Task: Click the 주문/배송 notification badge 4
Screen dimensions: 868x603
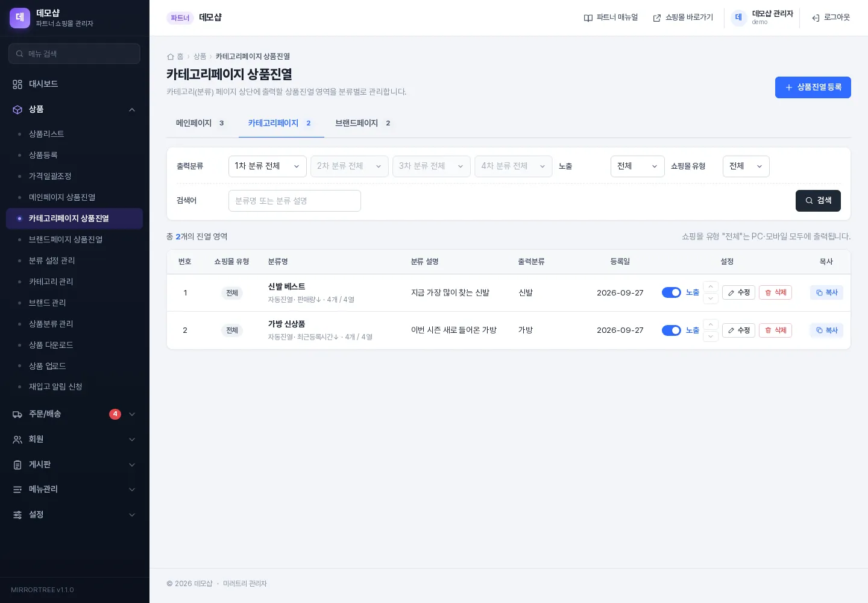Action: coord(115,414)
